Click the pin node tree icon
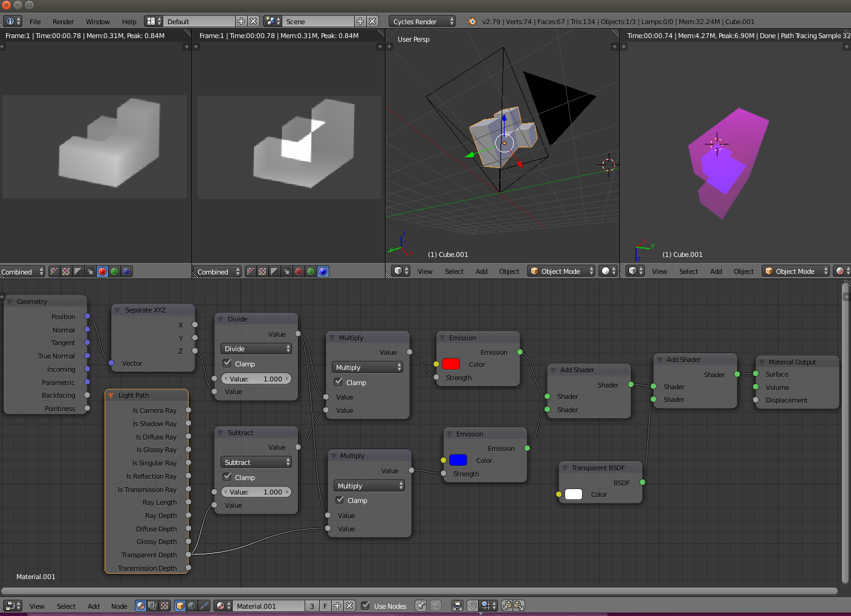Screen dimensions: 851x616 tap(421, 606)
